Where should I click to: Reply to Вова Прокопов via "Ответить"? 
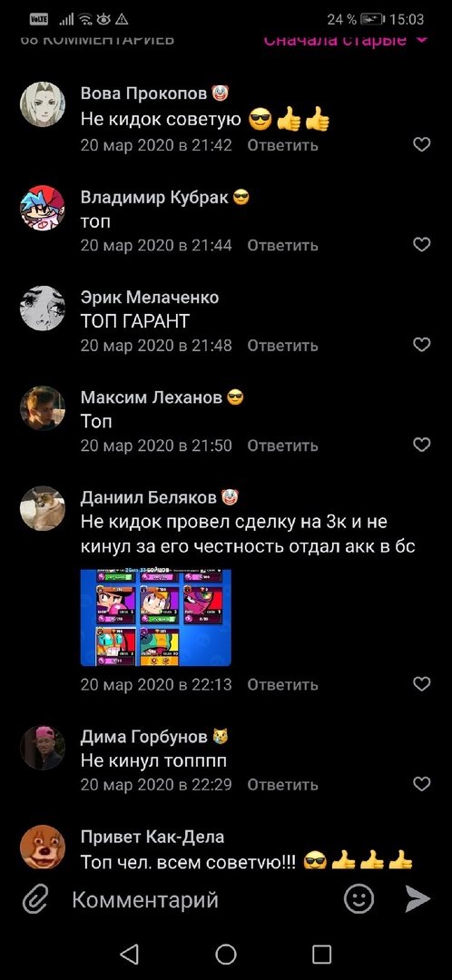point(282,145)
